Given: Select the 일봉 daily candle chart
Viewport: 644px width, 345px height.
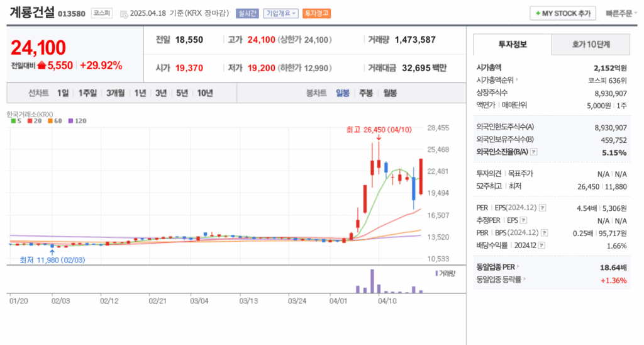Looking at the screenshot, I should point(343,93).
